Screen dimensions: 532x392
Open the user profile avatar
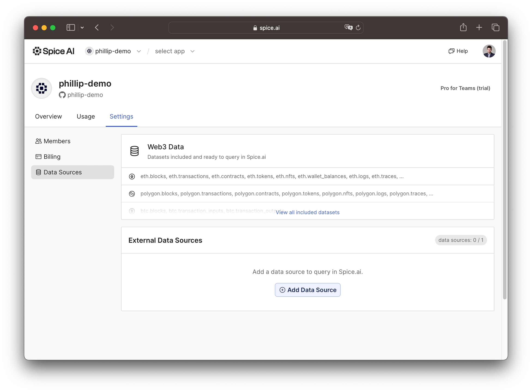point(489,51)
